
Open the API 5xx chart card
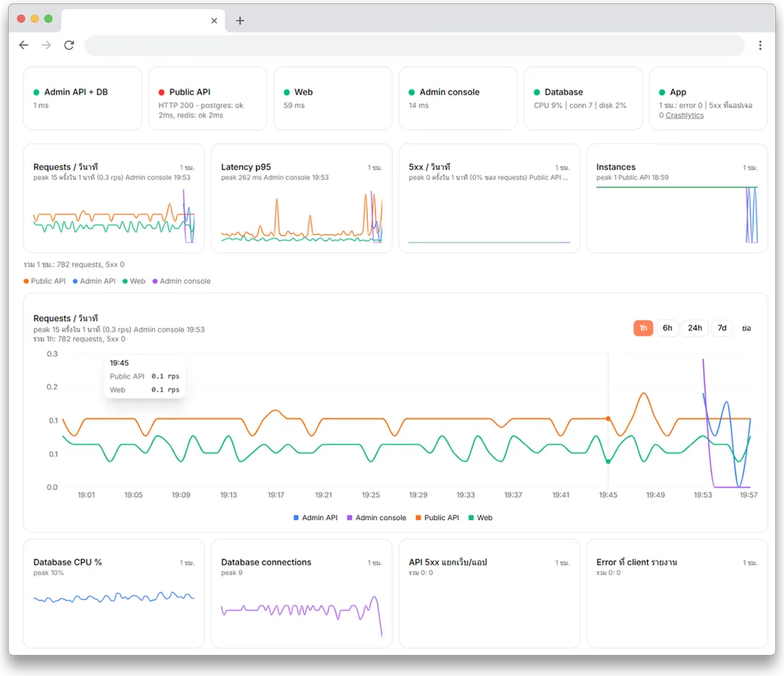(489, 594)
